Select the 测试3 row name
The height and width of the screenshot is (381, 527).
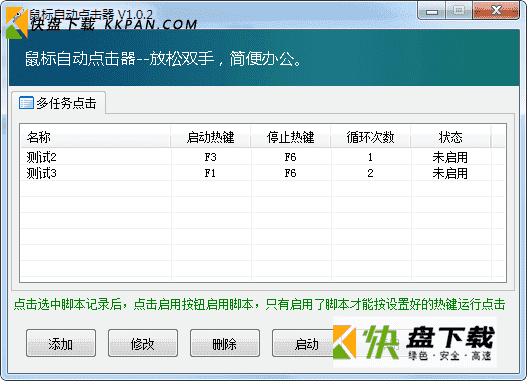42,173
